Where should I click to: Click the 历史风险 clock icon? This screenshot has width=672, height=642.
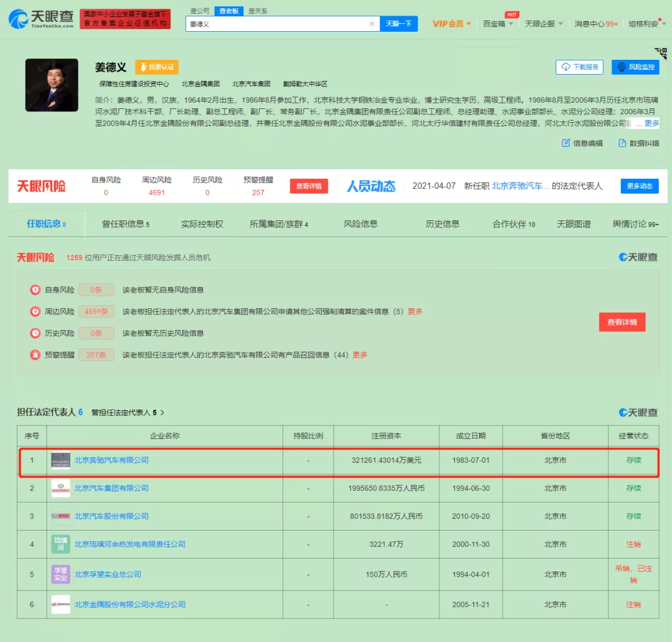35,333
